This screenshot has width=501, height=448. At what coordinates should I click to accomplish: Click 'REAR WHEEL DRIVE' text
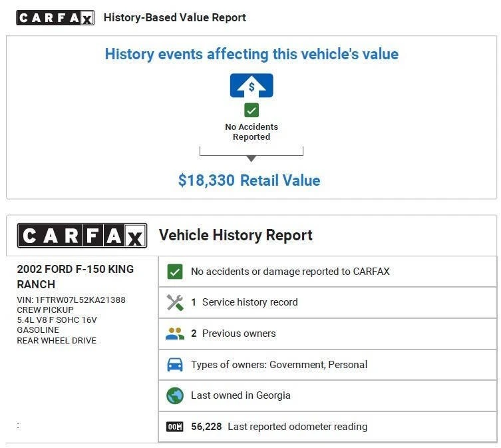point(57,341)
